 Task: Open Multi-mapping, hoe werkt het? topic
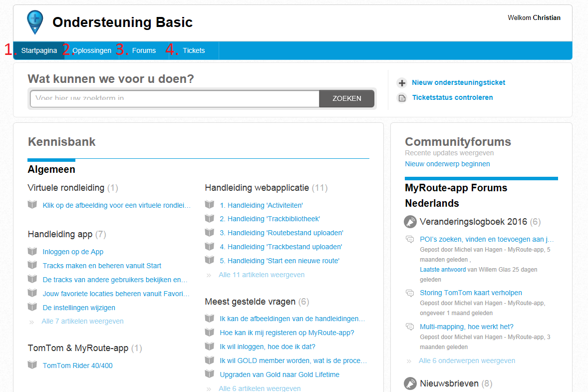click(x=467, y=327)
